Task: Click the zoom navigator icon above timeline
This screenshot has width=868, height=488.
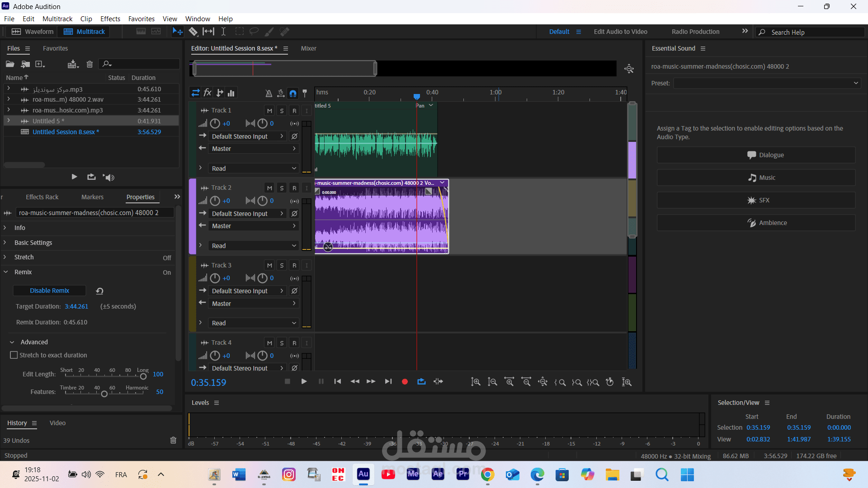Action: coord(629,69)
